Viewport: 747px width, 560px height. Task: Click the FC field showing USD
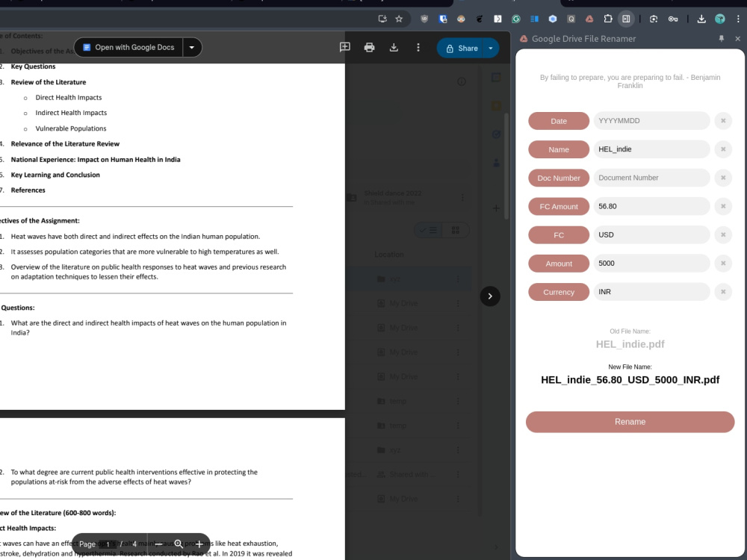(x=651, y=234)
